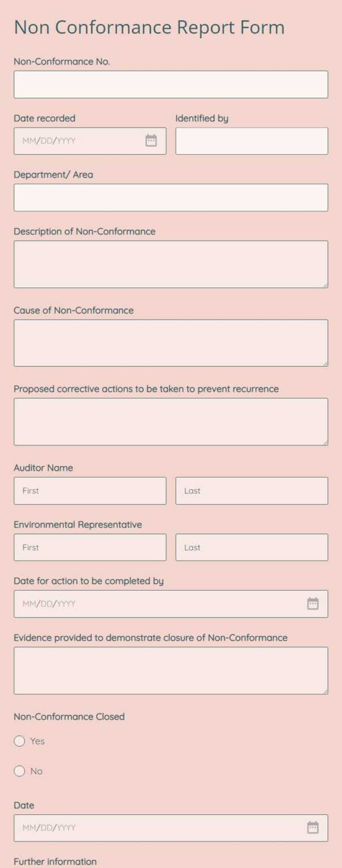The height and width of the screenshot is (868, 342).
Task: Click the Cause of Non-Conformance text area
Action: (x=171, y=342)
